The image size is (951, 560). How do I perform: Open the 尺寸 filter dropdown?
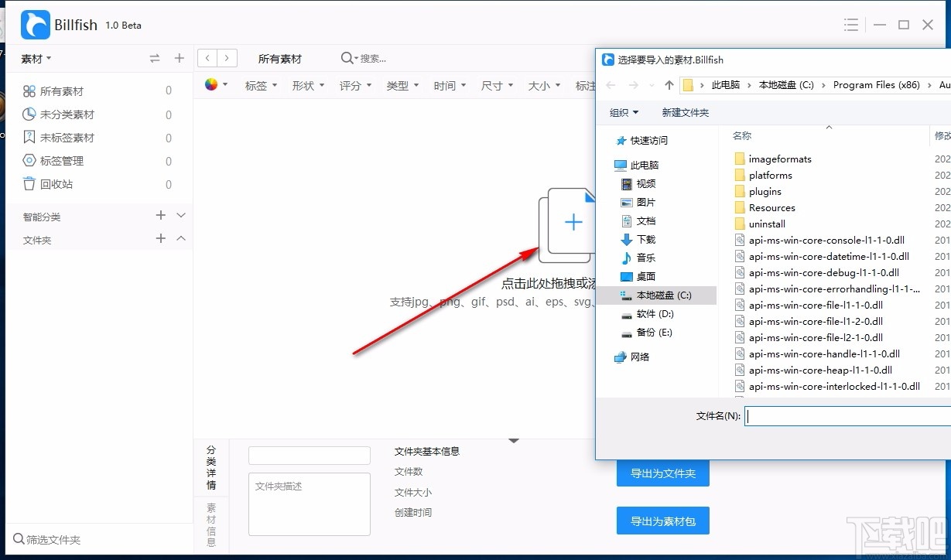(x=496, y=85)
